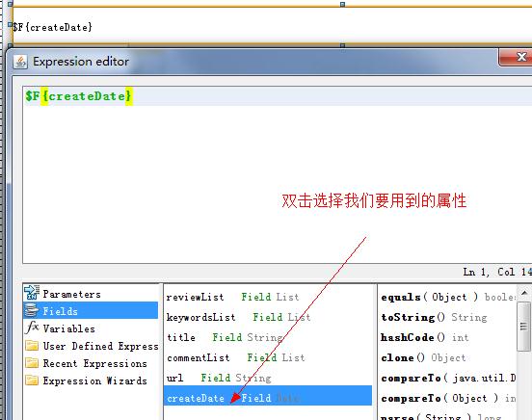Click the Expression Wizards folder icon
This screenshot has height=420, width=532.
pyautogui.click(x=32, y=381)
